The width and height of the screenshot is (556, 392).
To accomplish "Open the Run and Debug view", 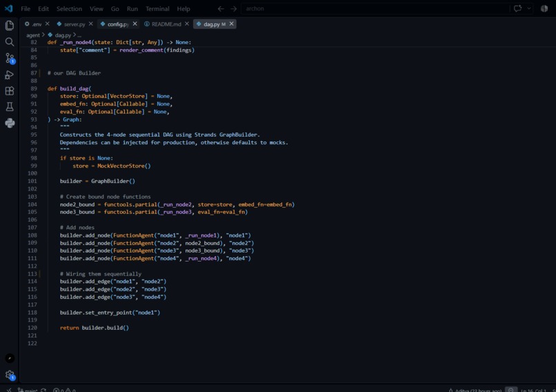I will pyautogui.click(x=10, y=75).
